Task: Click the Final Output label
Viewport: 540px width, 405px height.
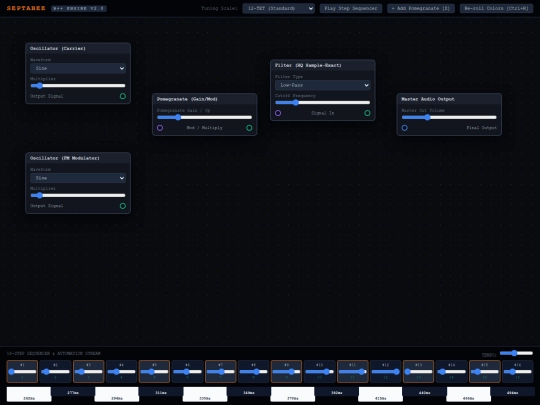Action: [481, 128]
